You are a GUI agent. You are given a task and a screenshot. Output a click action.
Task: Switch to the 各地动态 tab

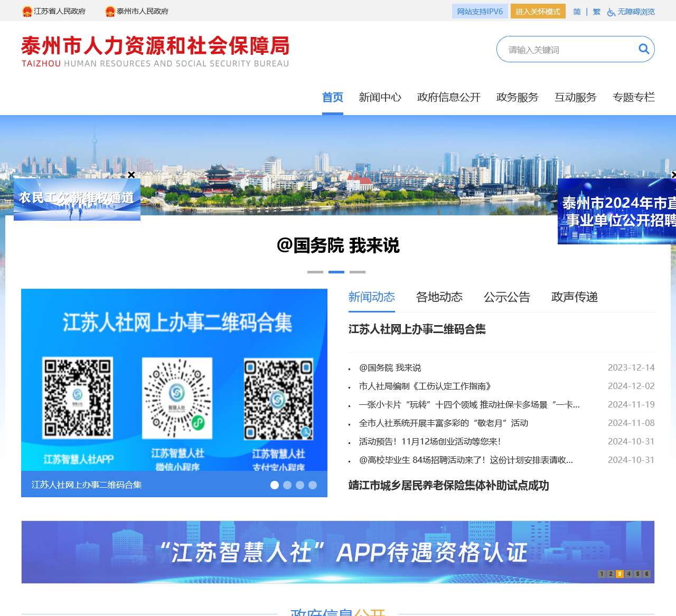pyautogui.click(x=439, y=297)
